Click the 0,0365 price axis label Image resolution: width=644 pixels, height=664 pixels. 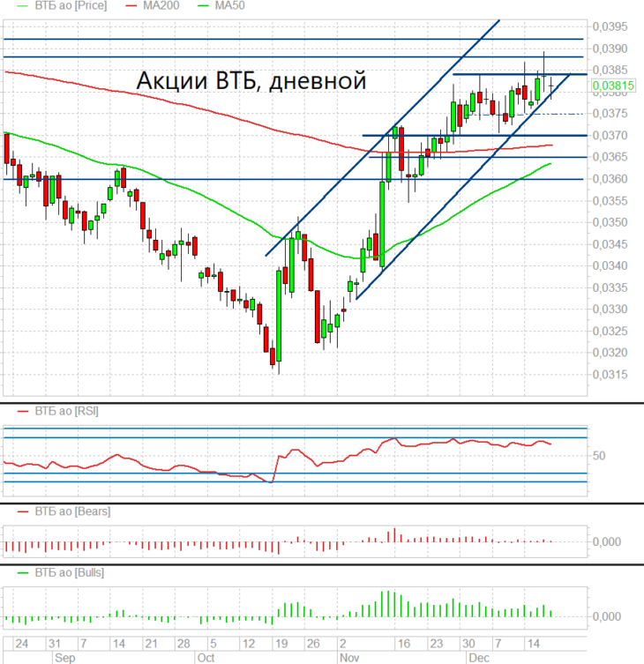click(610, 157)
